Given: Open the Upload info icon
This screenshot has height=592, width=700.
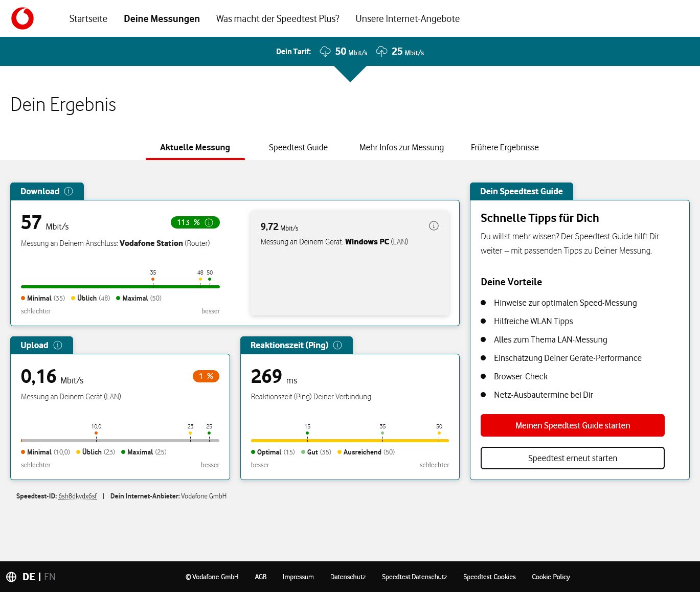Looking at the screenshot, I should pyautogui.click(x=58, y=345).
